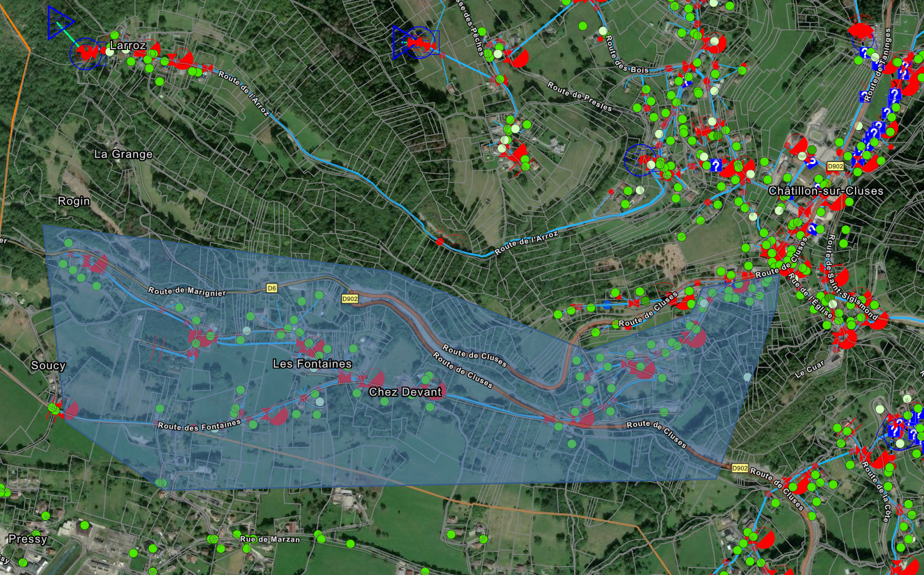Click the Rue de Marzan road label

coord(270,540)
